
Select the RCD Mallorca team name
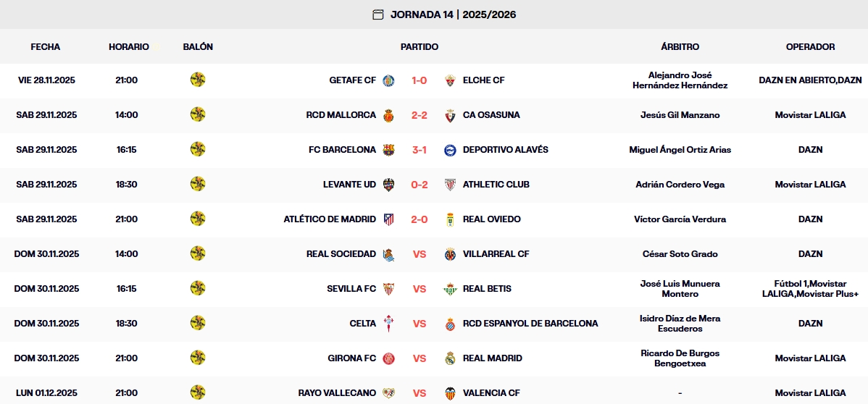pyautogui.click(x=341, y=115)
